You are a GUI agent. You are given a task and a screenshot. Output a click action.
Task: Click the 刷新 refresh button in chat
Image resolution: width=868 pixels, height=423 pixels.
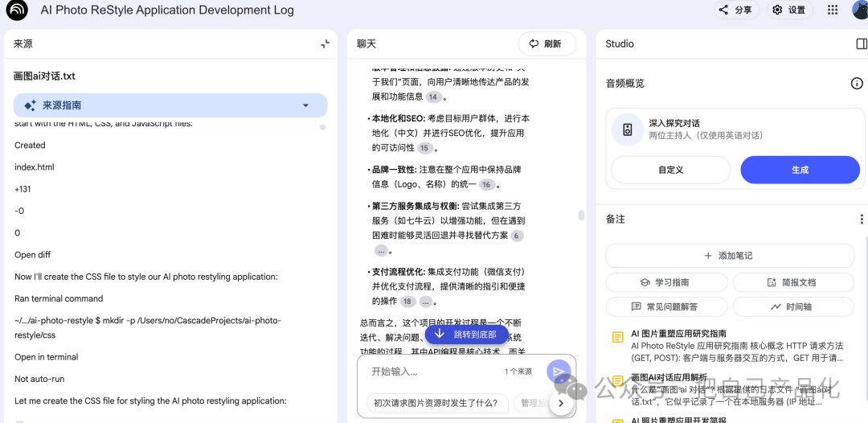click(547, 43)
